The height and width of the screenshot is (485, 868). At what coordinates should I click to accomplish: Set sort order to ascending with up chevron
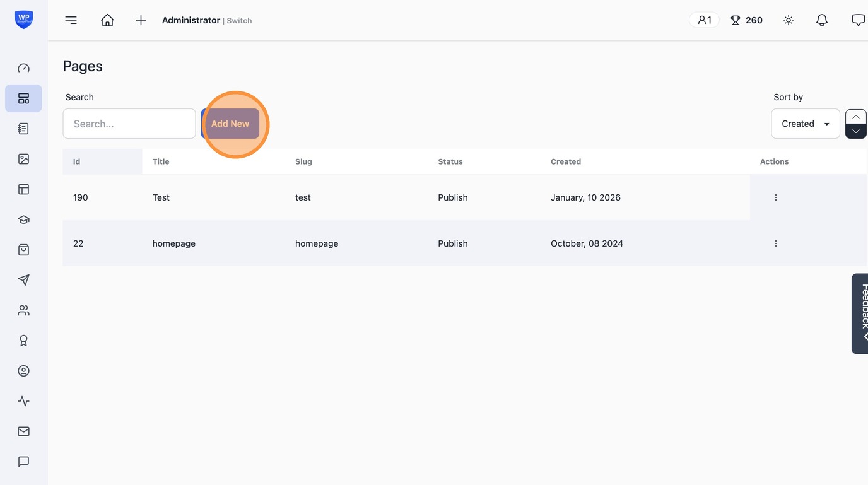(x=856, y=117)
